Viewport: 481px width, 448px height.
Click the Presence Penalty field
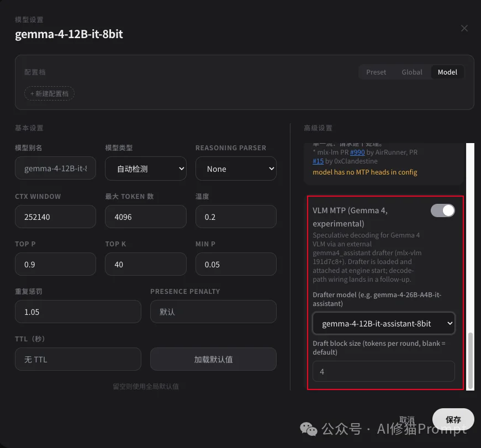pos(213,312)
